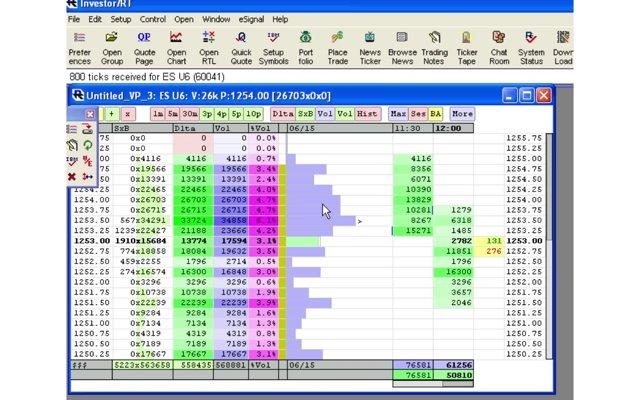
Task: Select the 3p button
Action: click(207, 114)
